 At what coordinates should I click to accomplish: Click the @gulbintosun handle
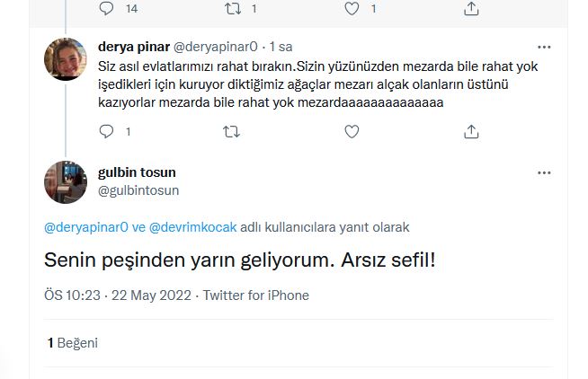pyautogui.click(x=138, y=189)
